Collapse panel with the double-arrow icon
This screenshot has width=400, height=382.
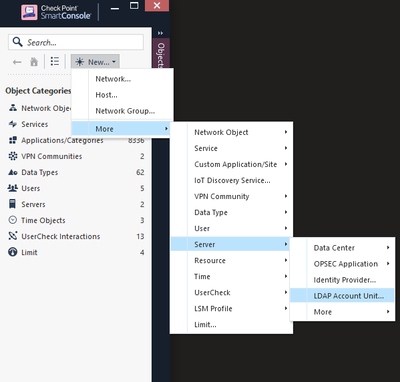pyautogui.click(x=160, y=33)
